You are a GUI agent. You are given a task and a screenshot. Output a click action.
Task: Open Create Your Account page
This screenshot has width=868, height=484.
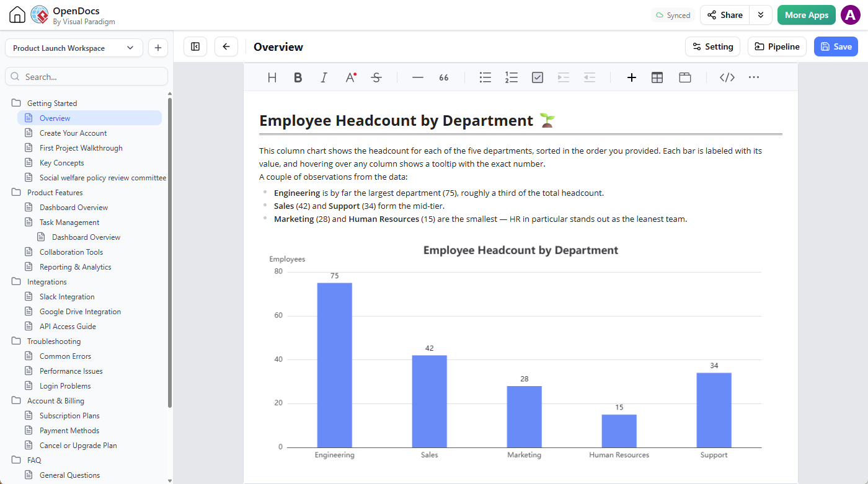73,133
